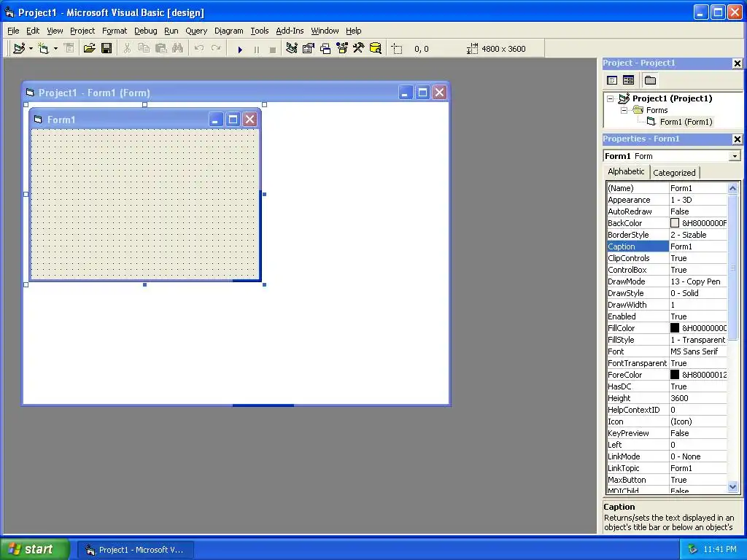This screenshot has width=747, height=560.
Task: Click the system tray icon near clock
Action: (693, 549)
